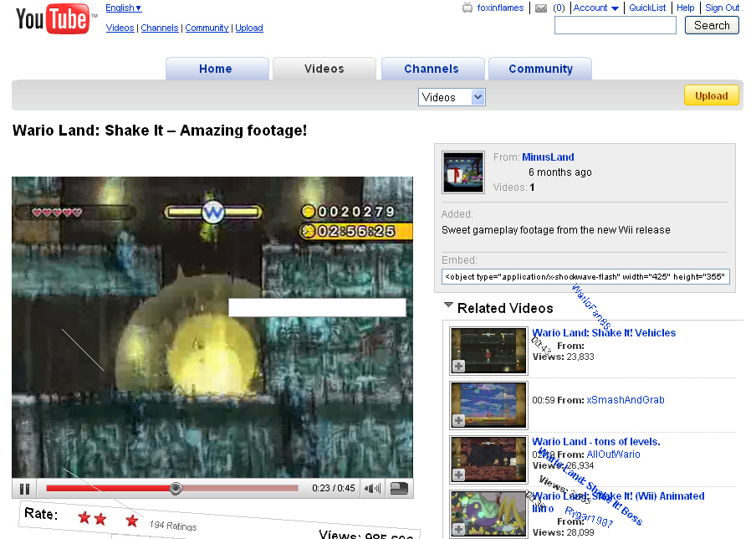The image size is (756, 539).
Task: Click the '194 Ratings' text
Action: 172,526
